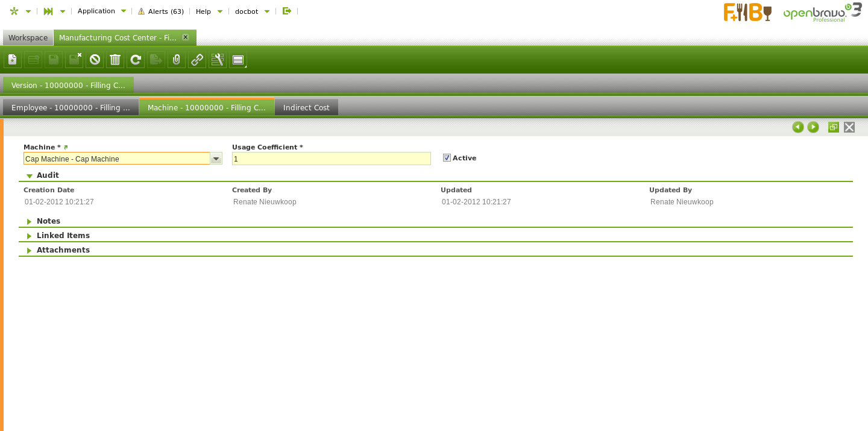Screen dimensions: 868x431
Task: Click the Usage Coefficient input field
Action: point(331,159)
